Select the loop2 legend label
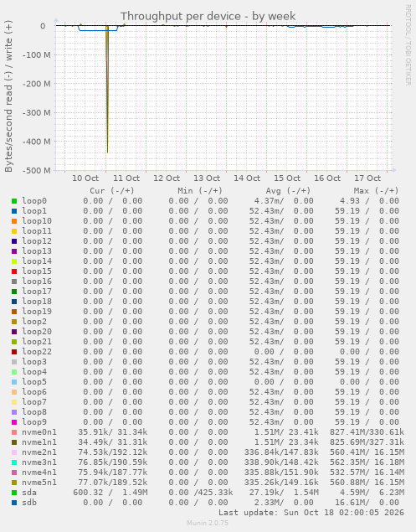This screenshot has height=532, width=416. click(x=34, y=322)
